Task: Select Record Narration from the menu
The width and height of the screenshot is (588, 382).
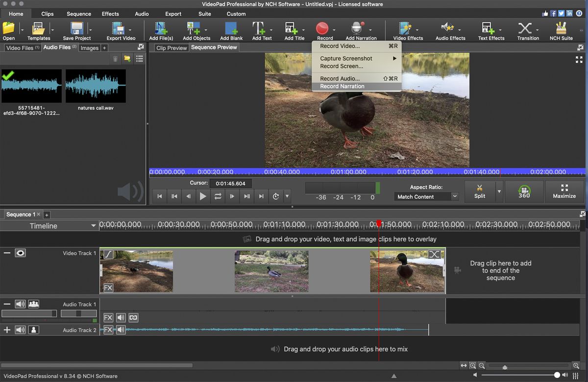Action: tap(342, 86)
